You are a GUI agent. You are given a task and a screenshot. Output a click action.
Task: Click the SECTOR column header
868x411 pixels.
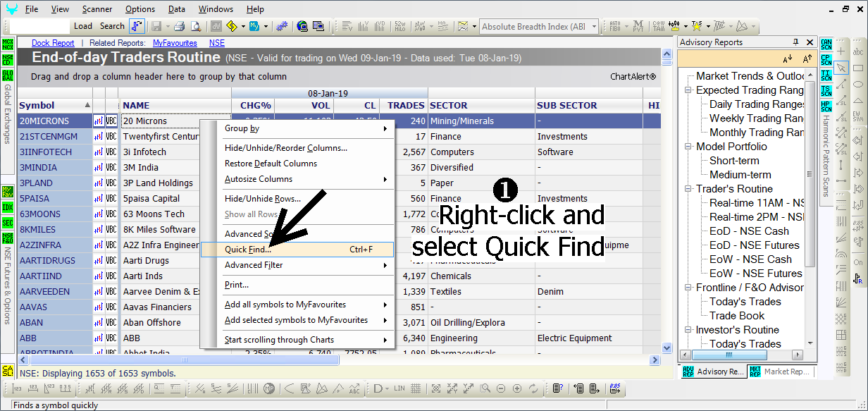coord(481,106)
